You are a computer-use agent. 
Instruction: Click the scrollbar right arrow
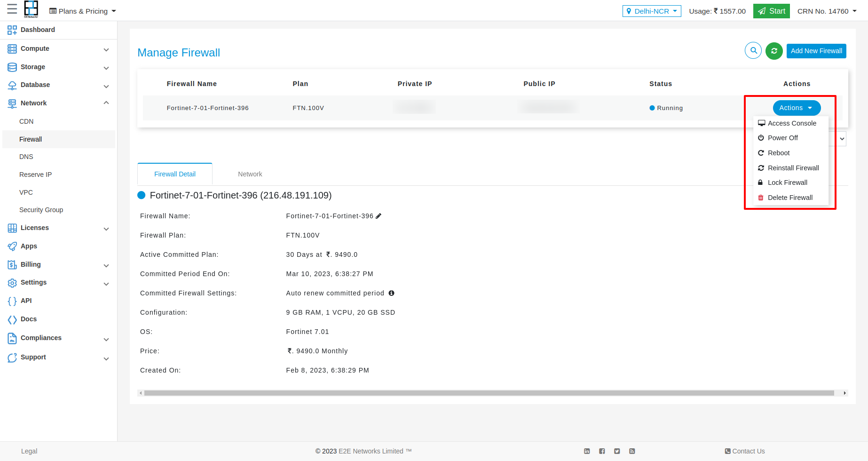845,393
